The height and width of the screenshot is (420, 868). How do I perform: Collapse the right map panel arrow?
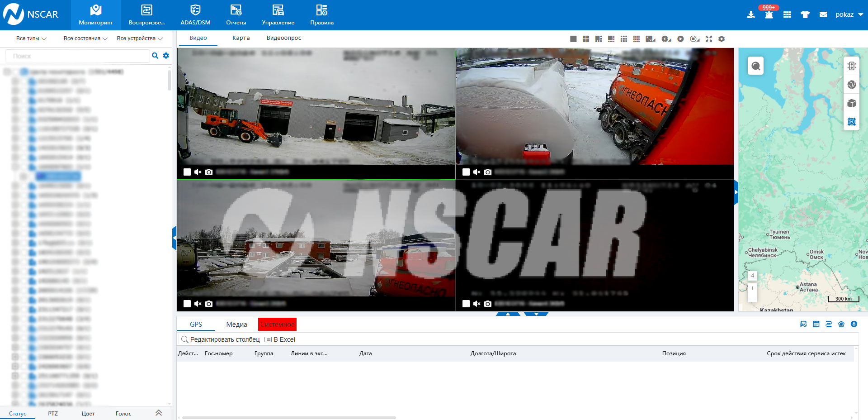(736, 192)
